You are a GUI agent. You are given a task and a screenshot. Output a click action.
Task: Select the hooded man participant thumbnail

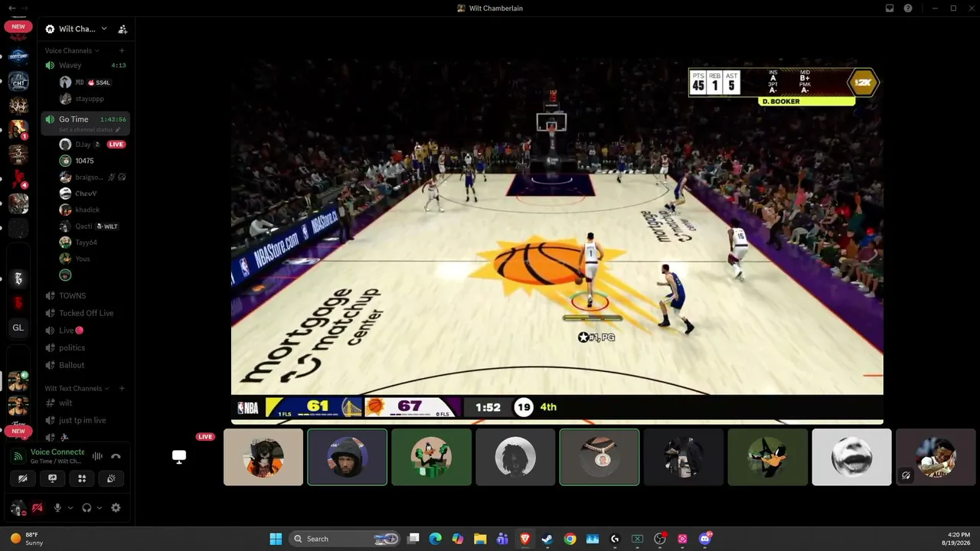(x=347, y=457)
